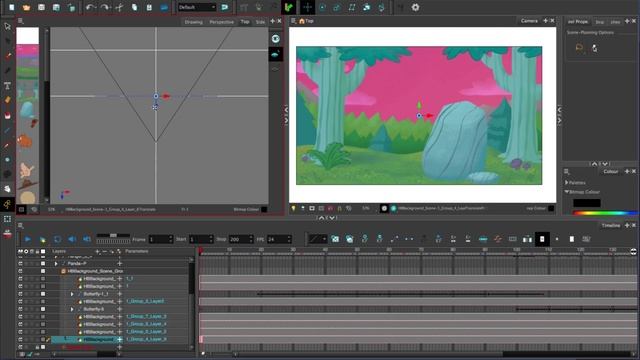Screen dimensions: 640x360
Task: Select the Translate crosshair tool in top toolbar
Action: tap(307, 7)
